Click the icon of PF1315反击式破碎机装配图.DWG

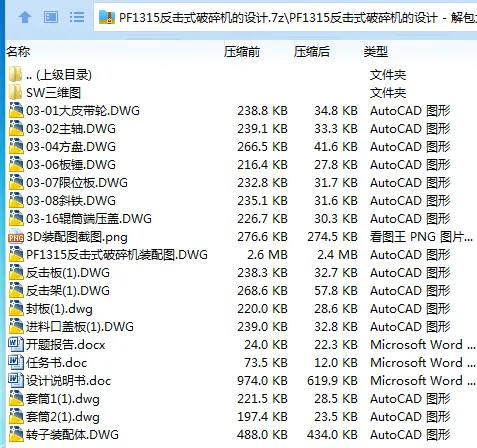[x=16, y=254]
